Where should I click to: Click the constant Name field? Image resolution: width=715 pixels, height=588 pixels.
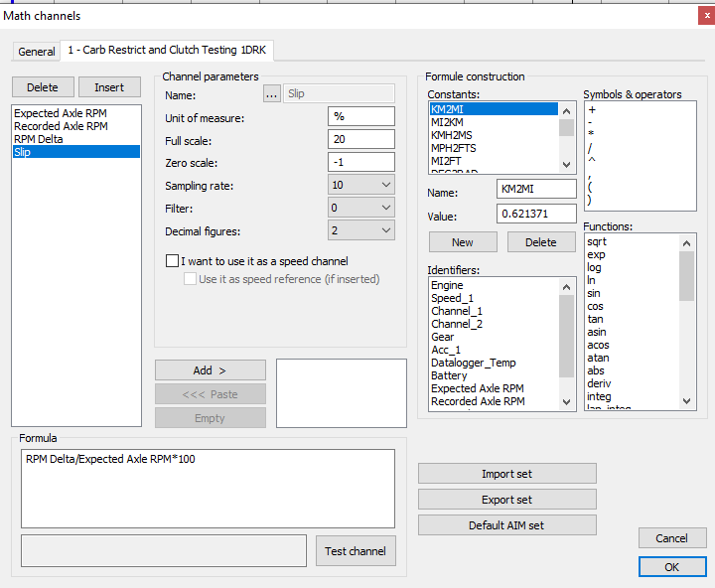coord(536,189)
